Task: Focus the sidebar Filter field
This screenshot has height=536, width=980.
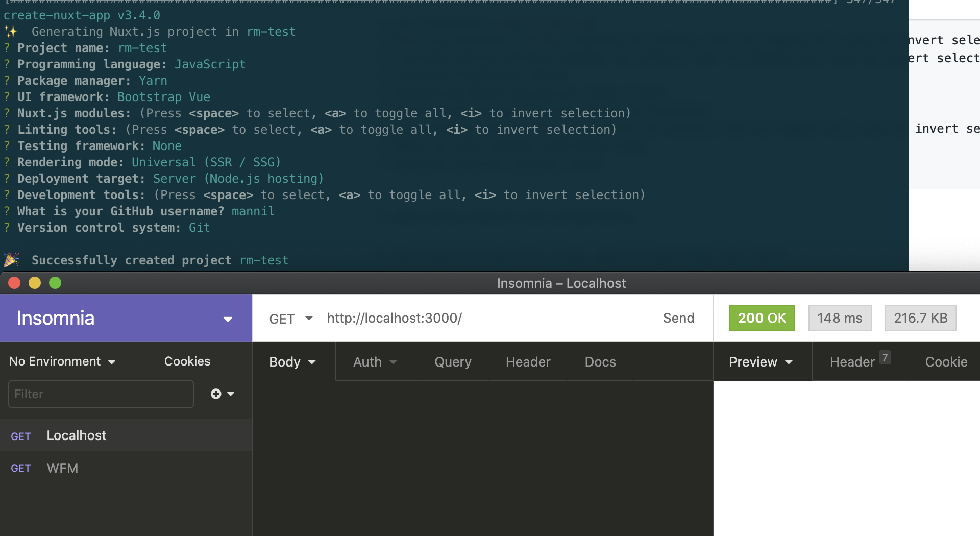Action: [101, 394]
